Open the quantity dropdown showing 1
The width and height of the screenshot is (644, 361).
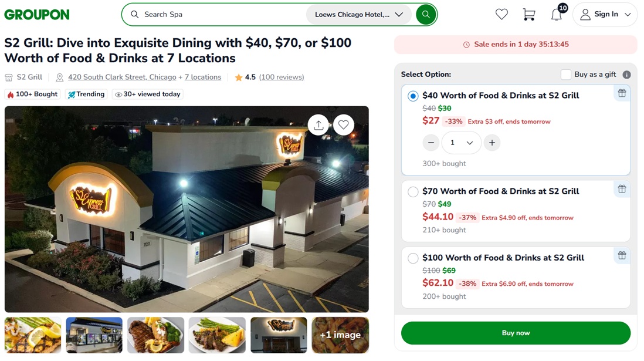click(461, 143)
